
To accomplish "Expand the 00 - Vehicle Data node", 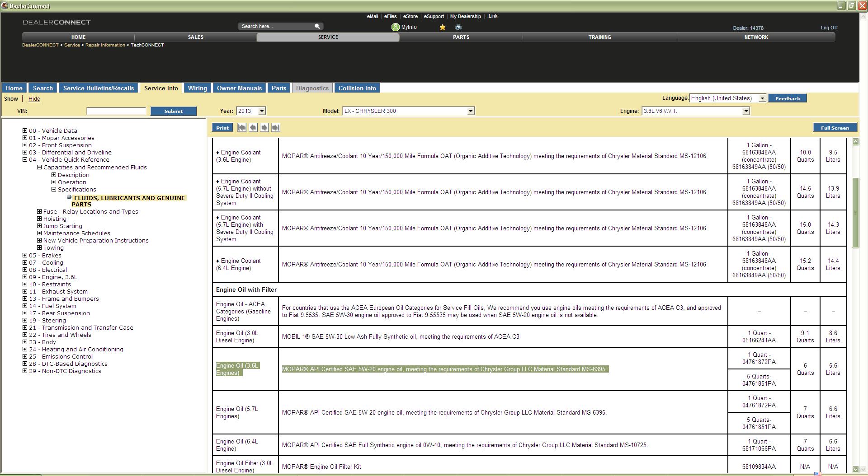I will click(25, 131).
